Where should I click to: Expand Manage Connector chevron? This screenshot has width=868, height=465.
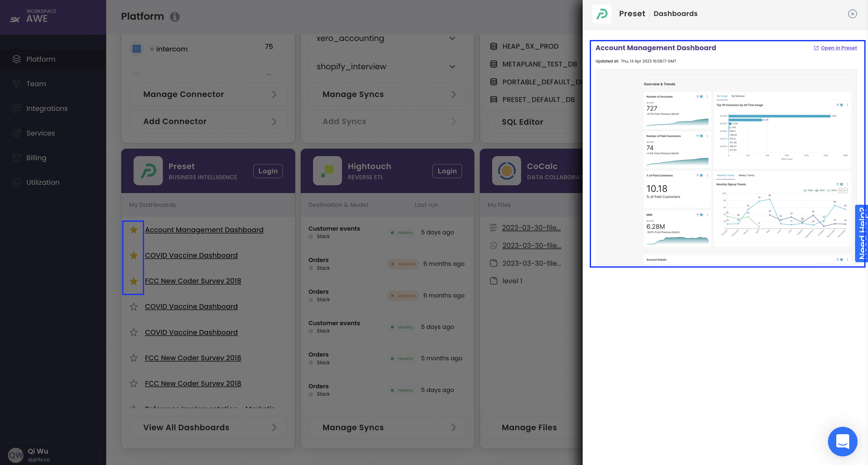[274, 95]
